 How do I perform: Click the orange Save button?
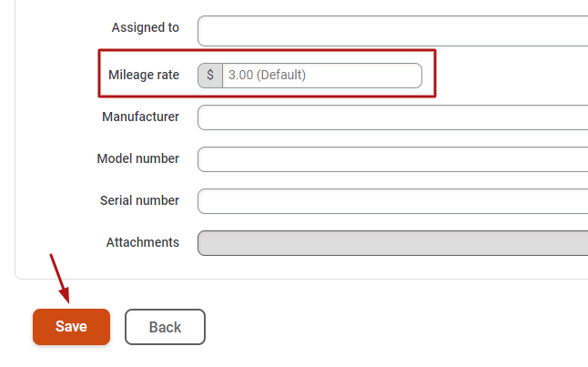(x=71, y=327)
